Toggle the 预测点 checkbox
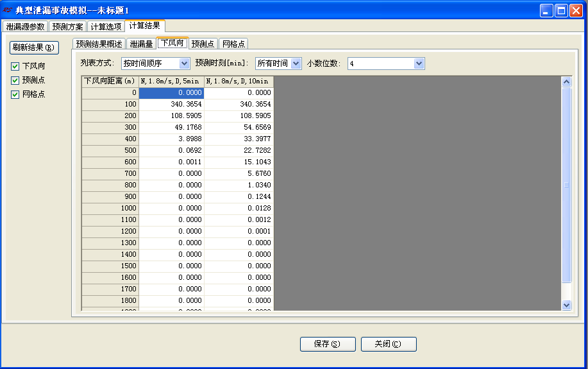The height and width of the screenshot is (369, 588). [15, 80]
